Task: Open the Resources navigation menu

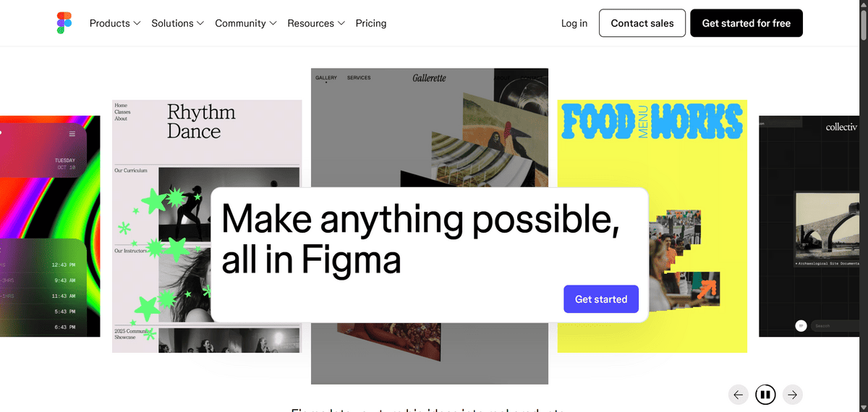Action: coord(316,23)
